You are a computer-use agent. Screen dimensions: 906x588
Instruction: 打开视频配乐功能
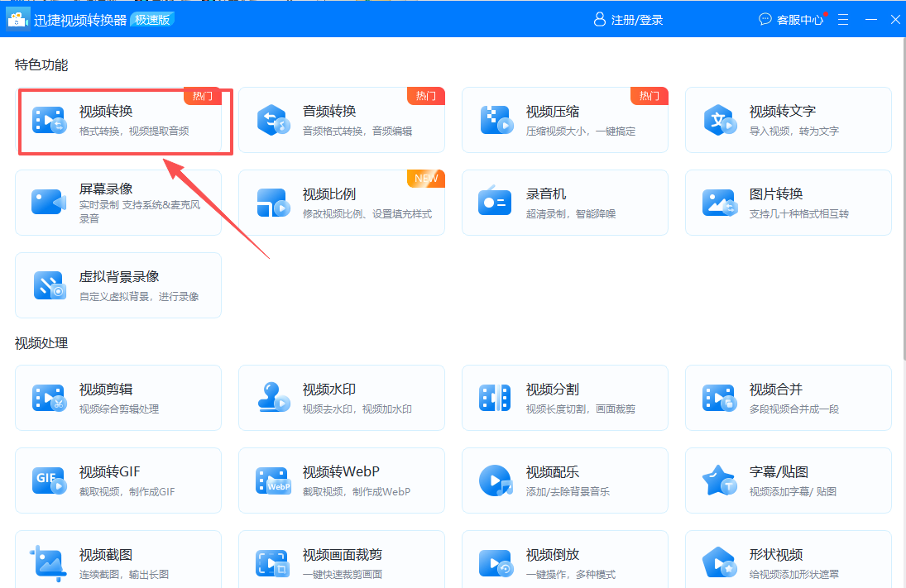click(x=564, y=480)
